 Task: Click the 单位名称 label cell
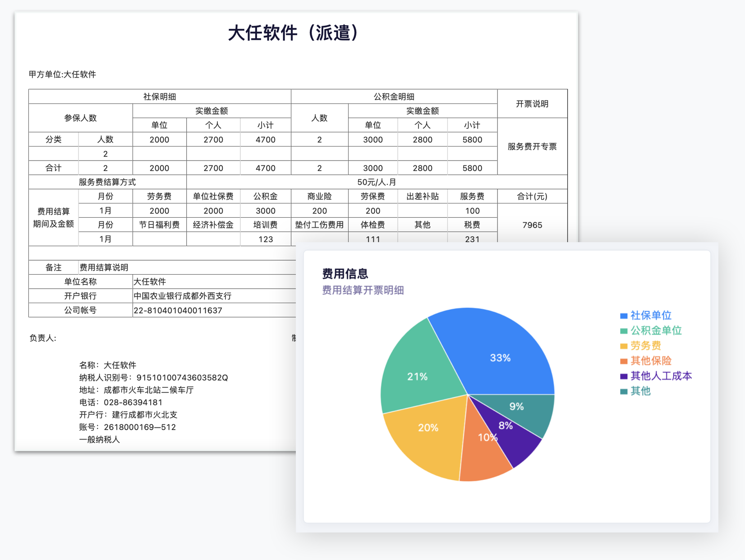(x=80, y=281)
